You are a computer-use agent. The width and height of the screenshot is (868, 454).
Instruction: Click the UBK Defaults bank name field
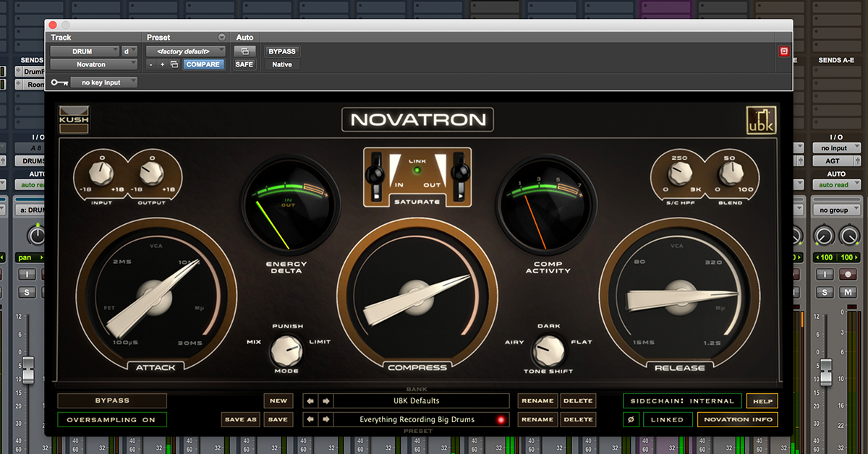[x=423, y=401]
